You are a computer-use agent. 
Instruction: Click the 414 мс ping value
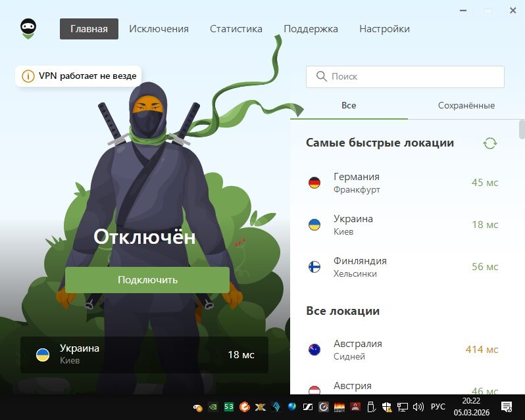point(482,350)
